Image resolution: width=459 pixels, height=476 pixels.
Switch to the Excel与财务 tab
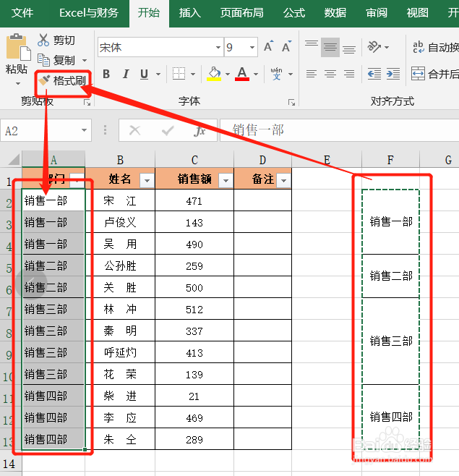pyautogui.click(x=89, y=13)
